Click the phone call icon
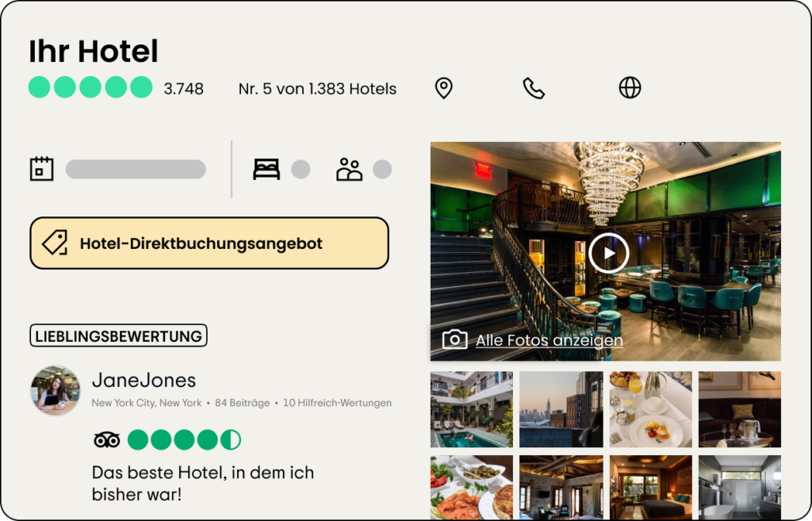 (534, 88)
